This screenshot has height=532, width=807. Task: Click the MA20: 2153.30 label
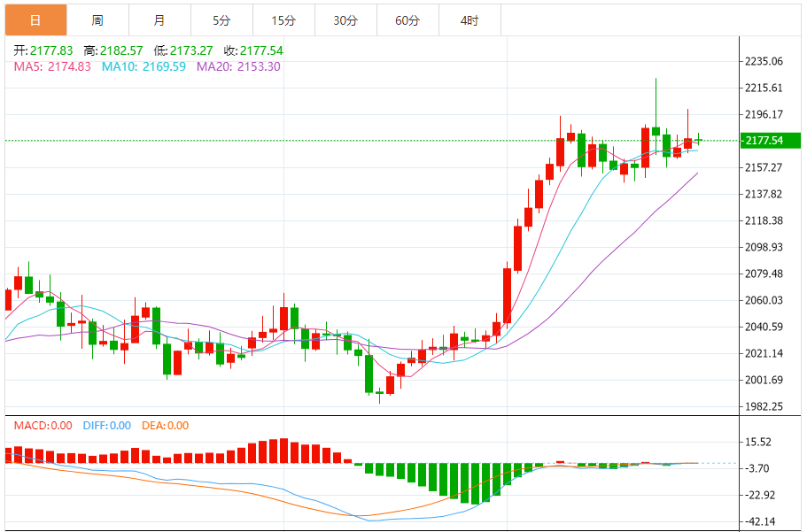[x=239, y=66]
